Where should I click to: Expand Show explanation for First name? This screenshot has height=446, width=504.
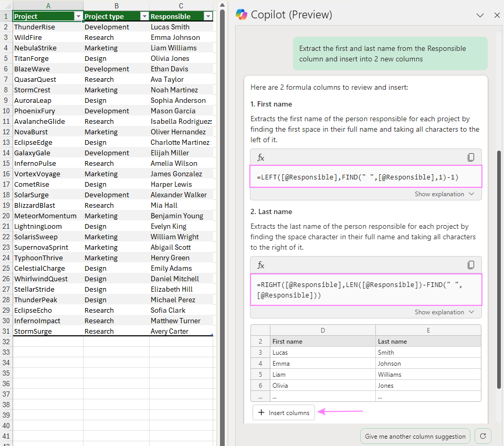pos(444,194)
